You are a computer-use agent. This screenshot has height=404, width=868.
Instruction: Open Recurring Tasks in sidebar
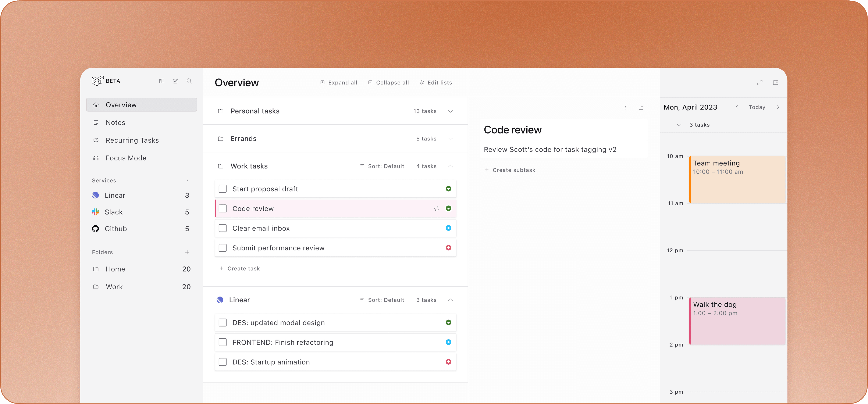[x=132, y=140]
